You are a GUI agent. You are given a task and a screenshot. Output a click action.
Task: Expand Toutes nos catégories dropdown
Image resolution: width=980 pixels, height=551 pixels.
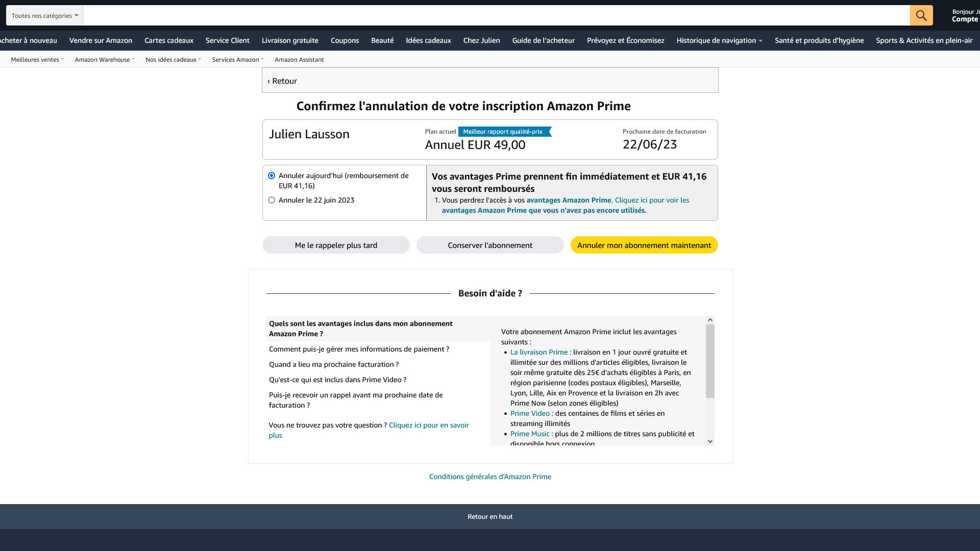click(44, 15)
